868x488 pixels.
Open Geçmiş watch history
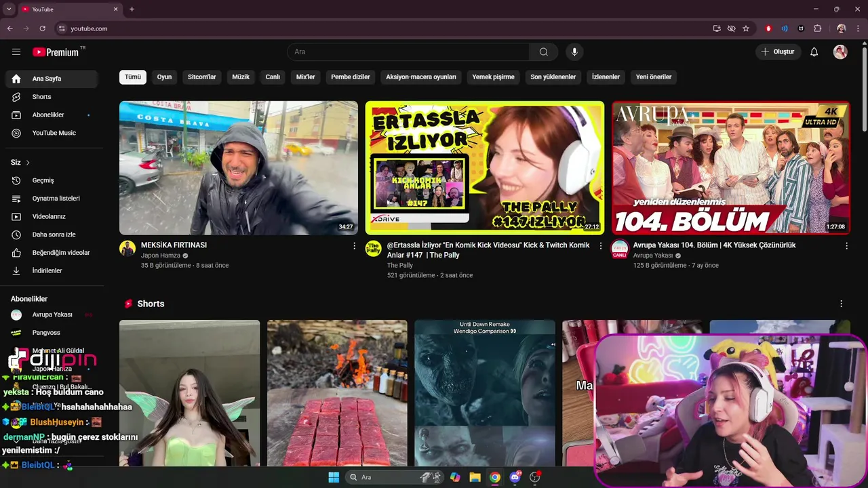click(52, 180)
